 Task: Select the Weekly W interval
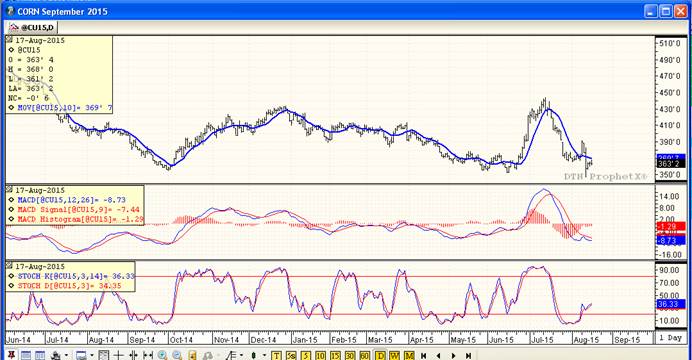click(395, 356)
